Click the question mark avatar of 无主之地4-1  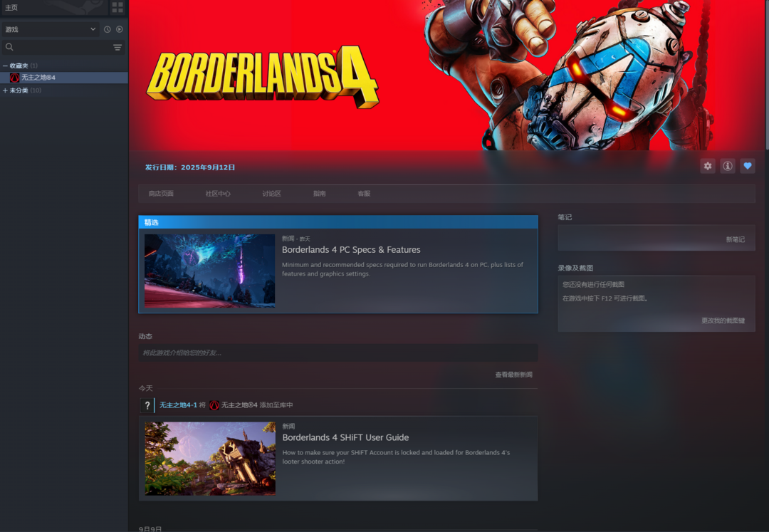click(147, 405)
